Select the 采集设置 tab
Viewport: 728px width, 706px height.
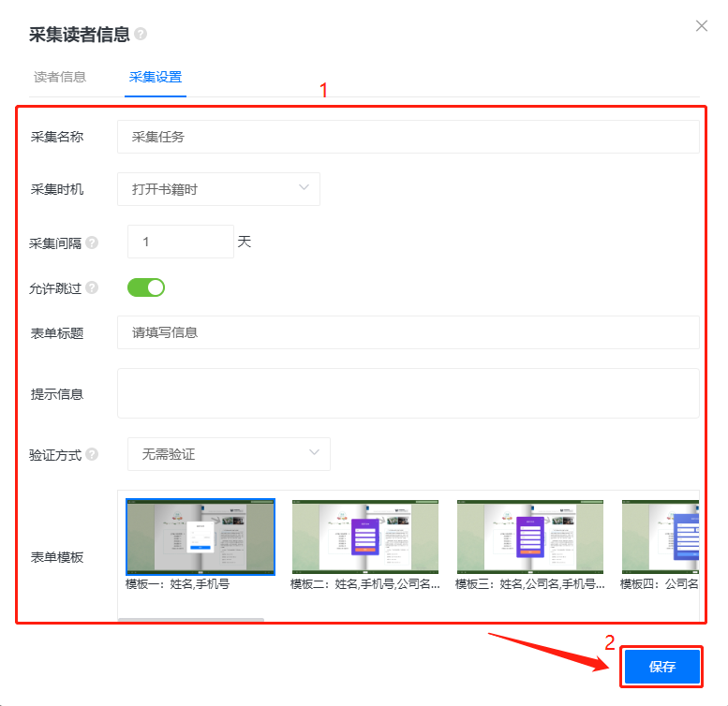tap(156, 77)
